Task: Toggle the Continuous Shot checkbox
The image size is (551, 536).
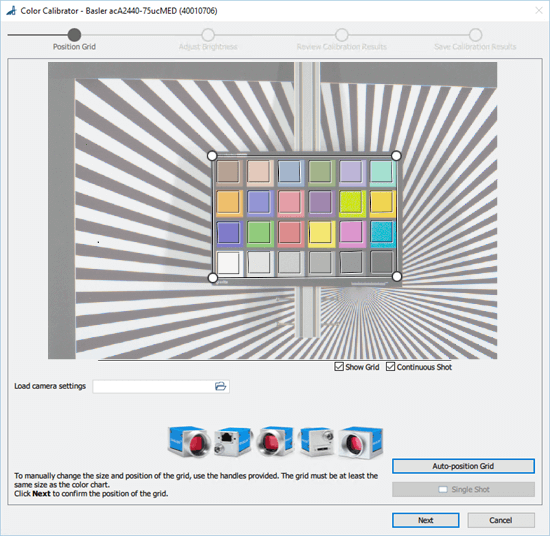Action: [390, 367]
